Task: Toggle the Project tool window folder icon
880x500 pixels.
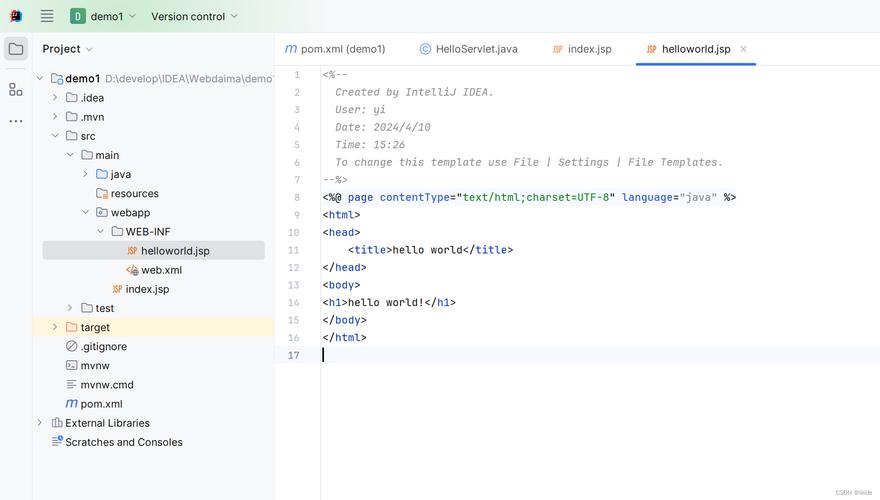Action: 16,49
